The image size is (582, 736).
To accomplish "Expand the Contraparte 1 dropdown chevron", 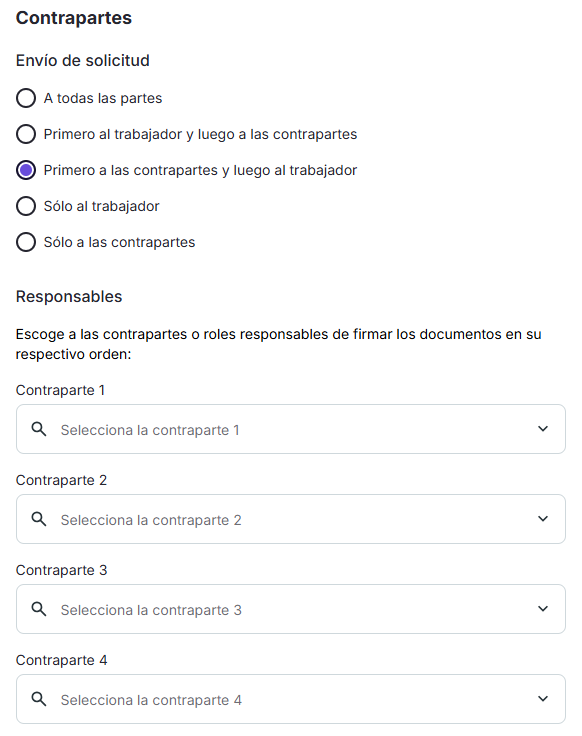I will [543, 429].
